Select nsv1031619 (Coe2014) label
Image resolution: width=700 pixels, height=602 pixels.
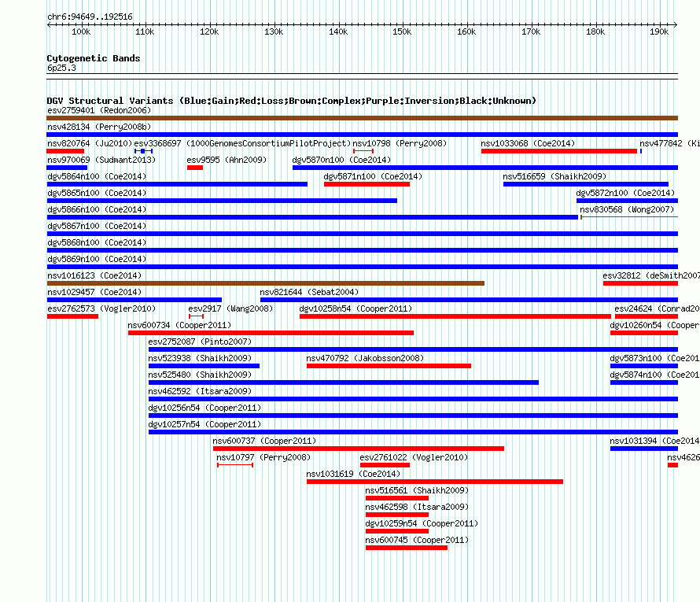pos(353,474)
